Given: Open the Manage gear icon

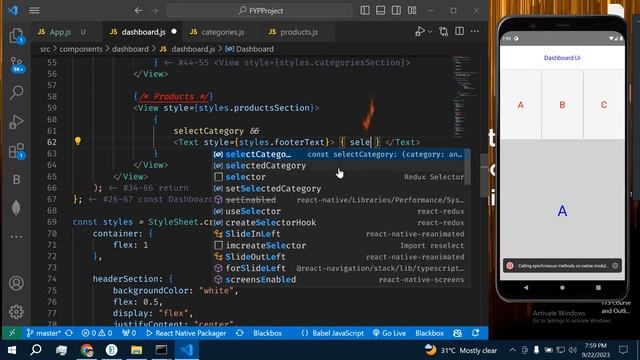Looking at the screenshot, I should pyautogui.click(x=16, y=312).
